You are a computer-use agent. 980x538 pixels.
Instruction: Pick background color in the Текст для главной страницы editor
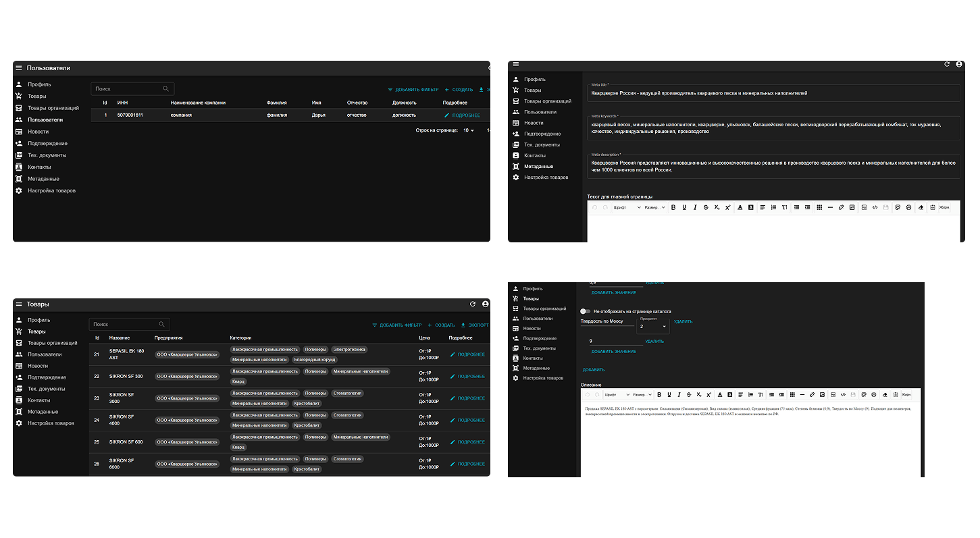(750, 207)
